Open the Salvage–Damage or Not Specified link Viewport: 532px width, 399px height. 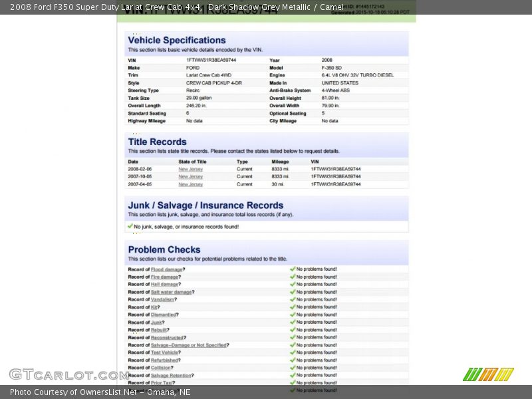coord(188,345)
